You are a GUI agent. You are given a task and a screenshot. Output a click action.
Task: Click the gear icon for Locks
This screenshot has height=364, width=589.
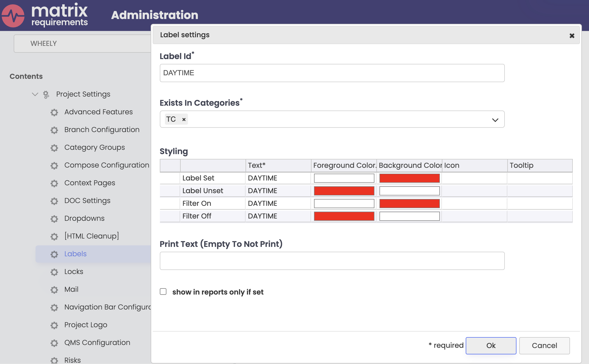[54, 271]
